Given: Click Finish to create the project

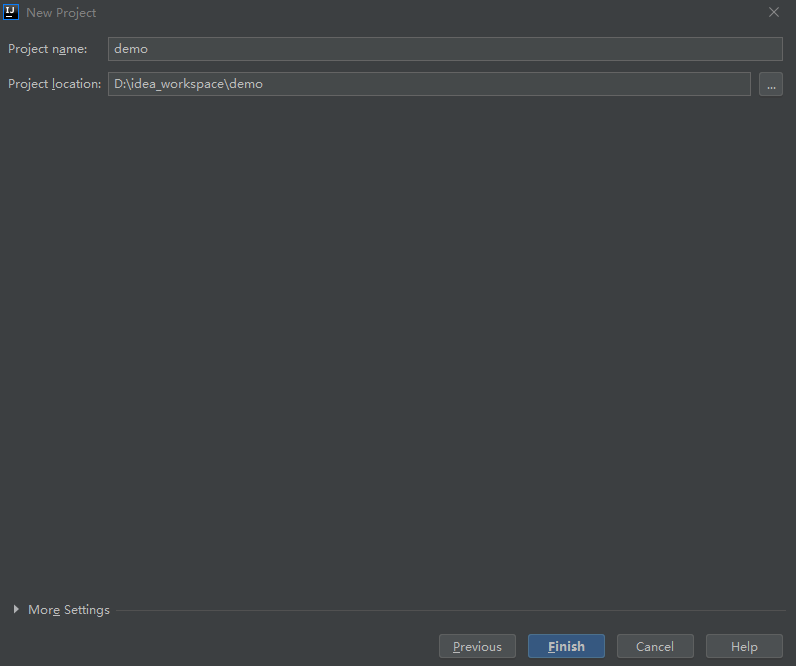Looking at the screenshot, I should [x=566, y=646].
